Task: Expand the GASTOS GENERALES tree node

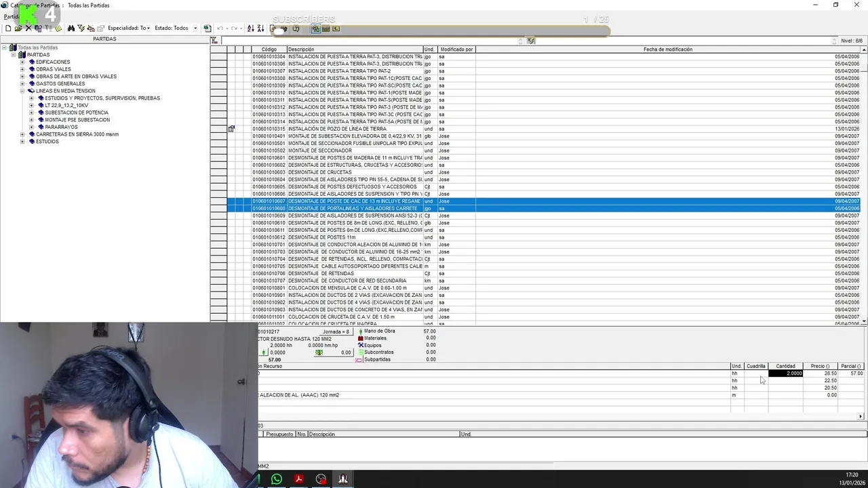Action: pyautogui.click(x=22, y=83)
